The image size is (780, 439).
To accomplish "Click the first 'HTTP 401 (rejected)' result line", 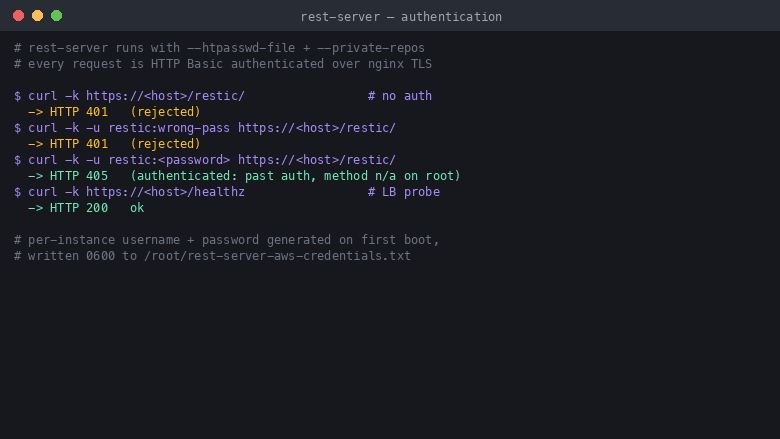I will [114, 112].
